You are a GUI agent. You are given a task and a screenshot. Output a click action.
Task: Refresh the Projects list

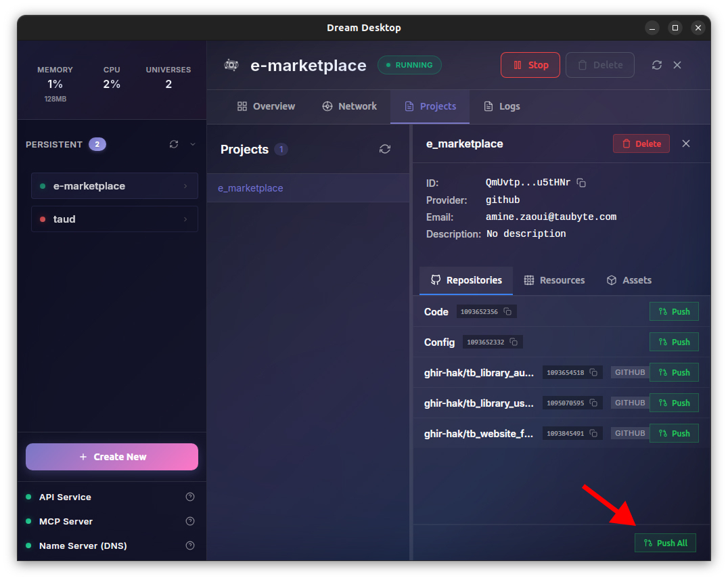pos(385,149)
